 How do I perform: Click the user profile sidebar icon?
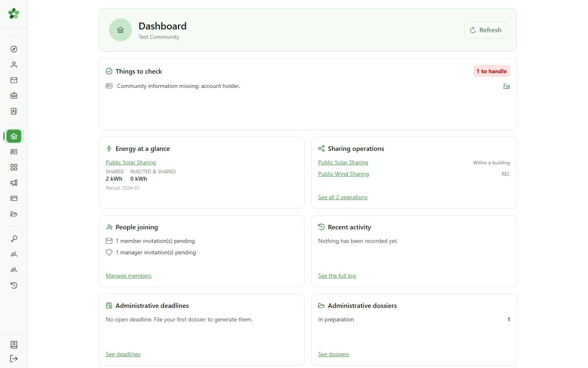pos(14,65)
